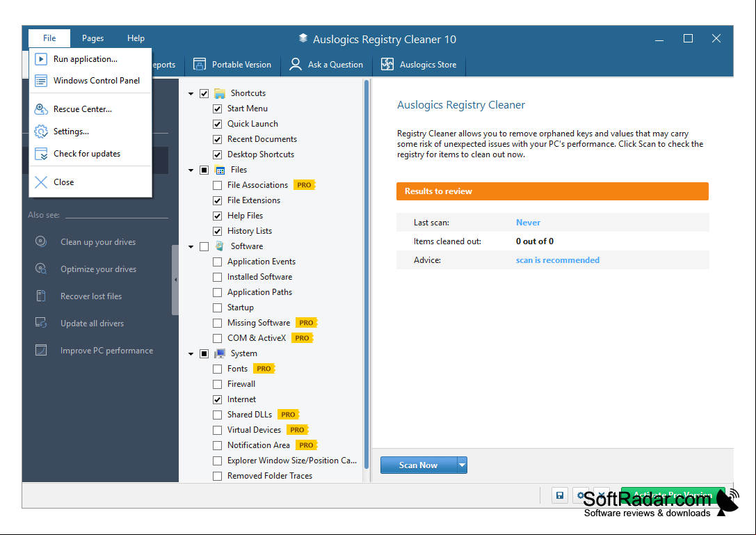756x535 pixels.
Task: Click the Software category icon
Action: (x=220, y=246)
